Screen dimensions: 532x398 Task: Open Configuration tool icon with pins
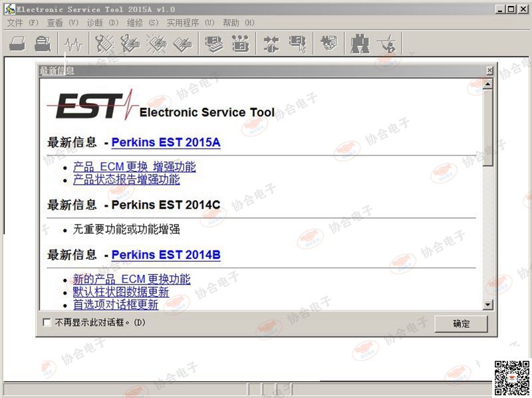tap(240, 43)
